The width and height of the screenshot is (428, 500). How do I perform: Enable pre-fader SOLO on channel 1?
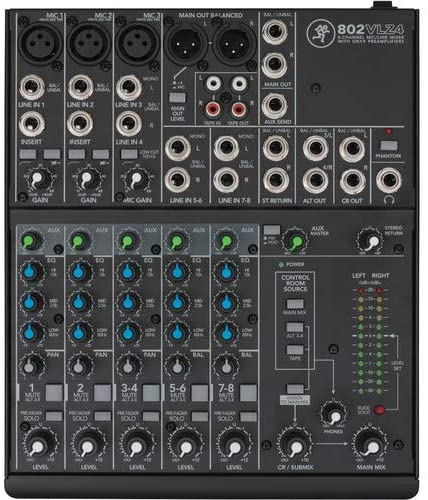54,416
